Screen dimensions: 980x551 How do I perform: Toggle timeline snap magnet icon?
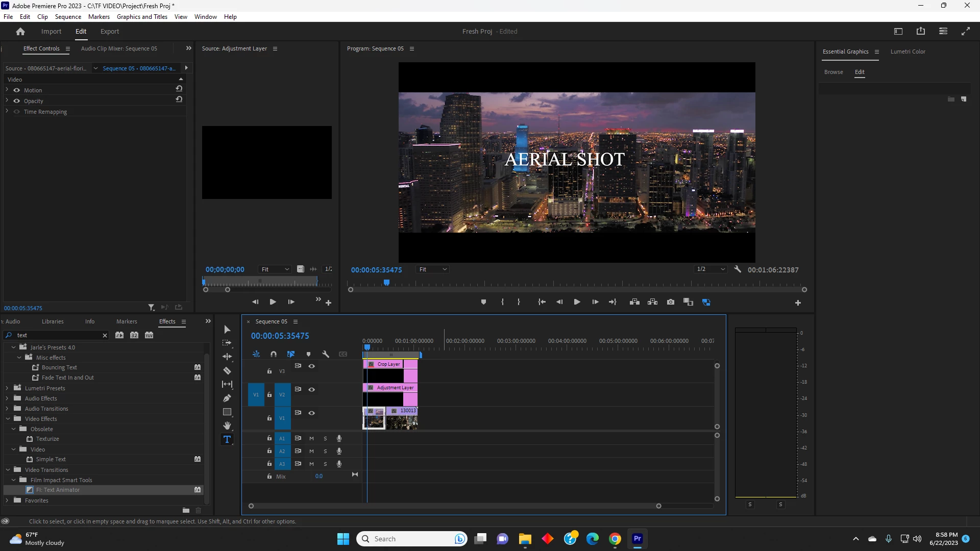click(274, 354)
